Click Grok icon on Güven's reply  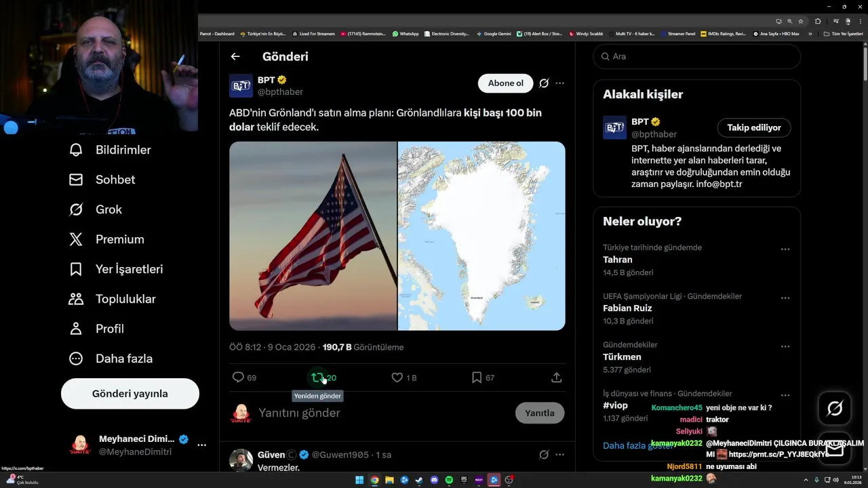[x=544, y=455]
